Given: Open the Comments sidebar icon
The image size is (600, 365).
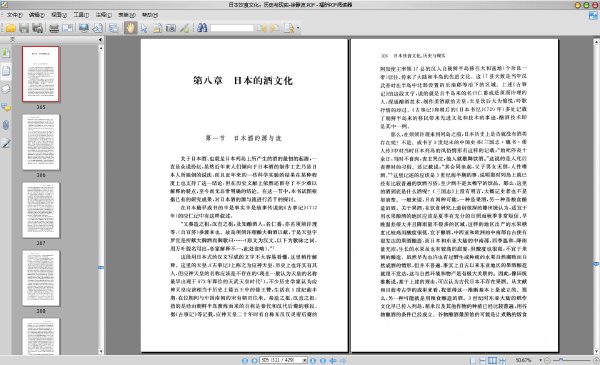Looking at the screenshot, I should 6,107.
